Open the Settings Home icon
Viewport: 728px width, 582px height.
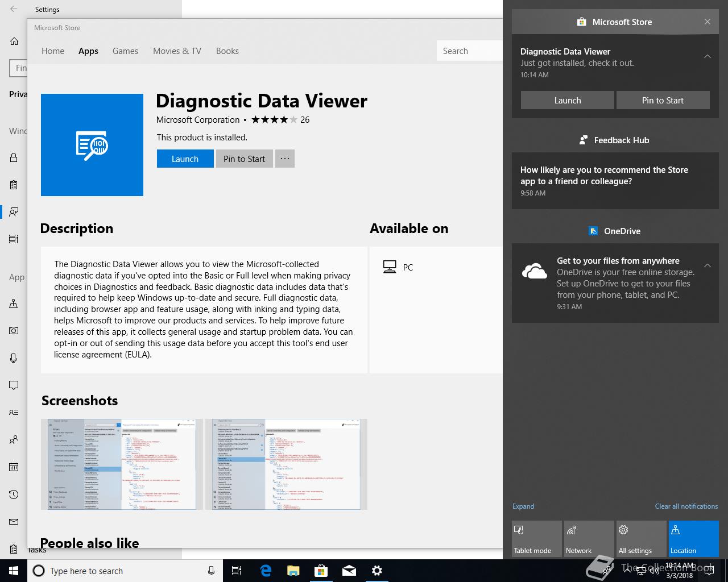pyautogui.click(x=14, y=41)
